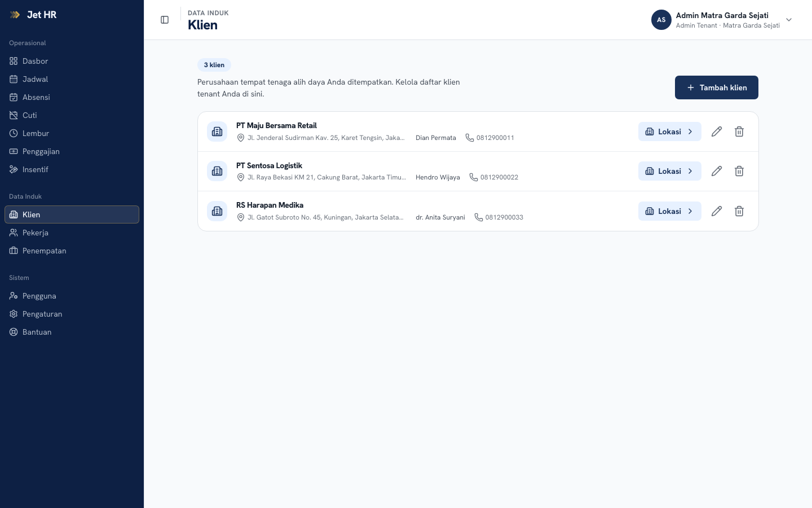Open Pengaturan in the Sistem section
The height and width of the screenshot is (508, 812).
click(x=72, y=314)
